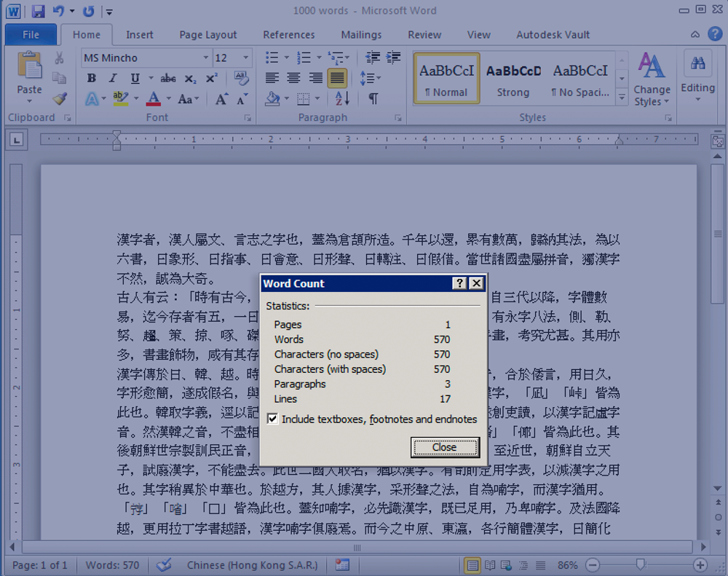Click the Show/Hide paragraph marks icon
The height and width of the screenshot is (576, 728).
373,99
